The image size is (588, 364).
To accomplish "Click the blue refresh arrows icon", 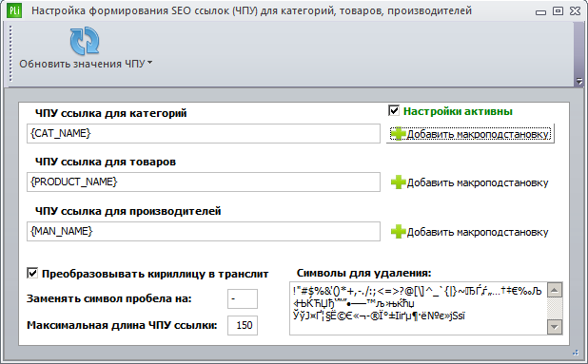I will coord(85,41).
